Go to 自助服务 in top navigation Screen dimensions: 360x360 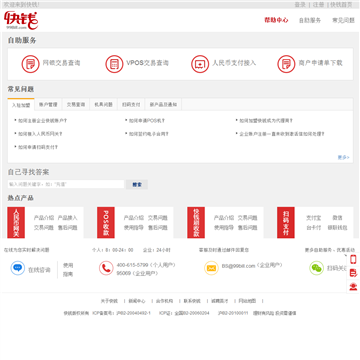pos(310,20)
